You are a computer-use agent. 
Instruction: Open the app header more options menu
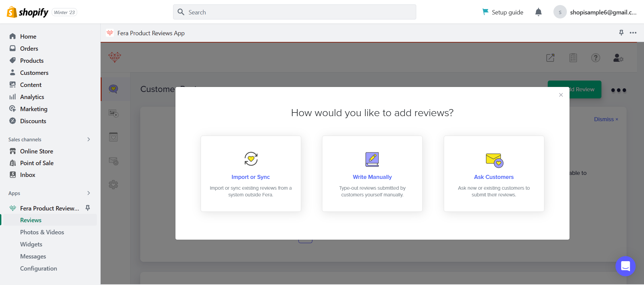pos(633,33)
